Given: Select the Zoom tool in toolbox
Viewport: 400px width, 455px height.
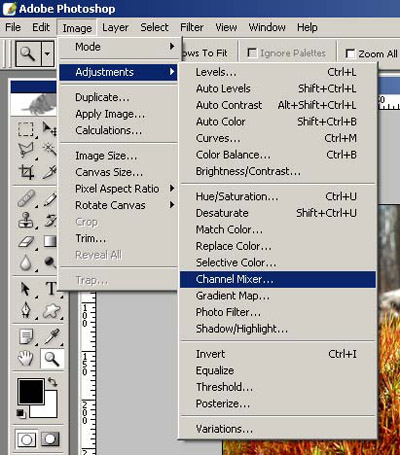Looking at the screenshot, I should [x=52, y=359].
